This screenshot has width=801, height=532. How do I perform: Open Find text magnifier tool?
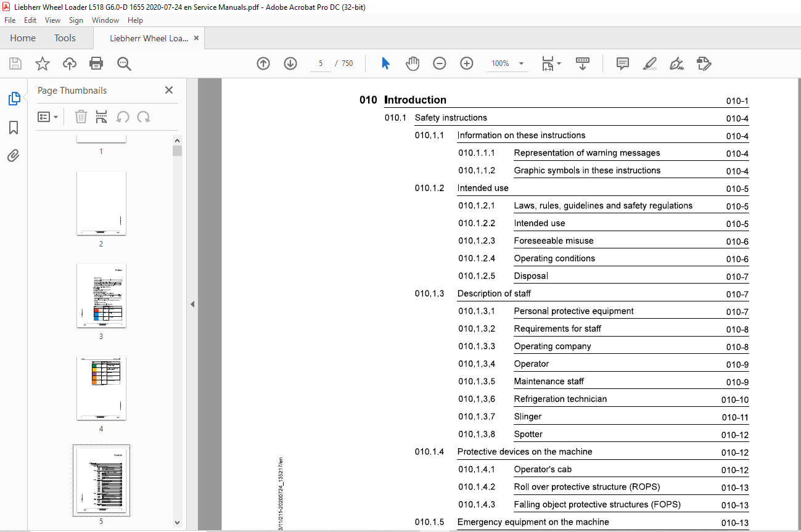(x=124, y=63)
